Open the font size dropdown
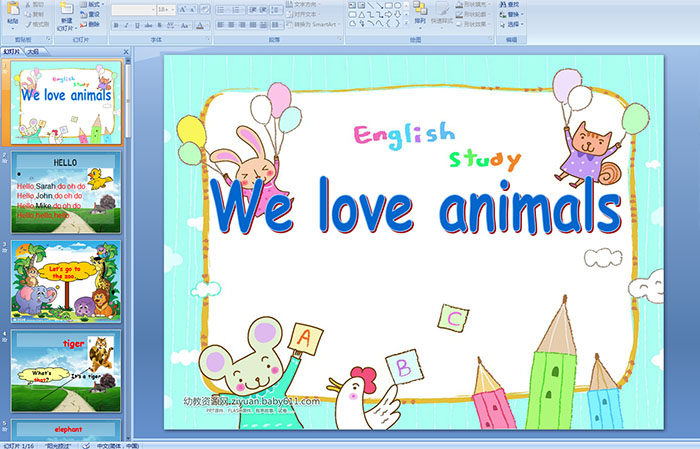Viewport: 700px width, 449px height. [167, 9]
